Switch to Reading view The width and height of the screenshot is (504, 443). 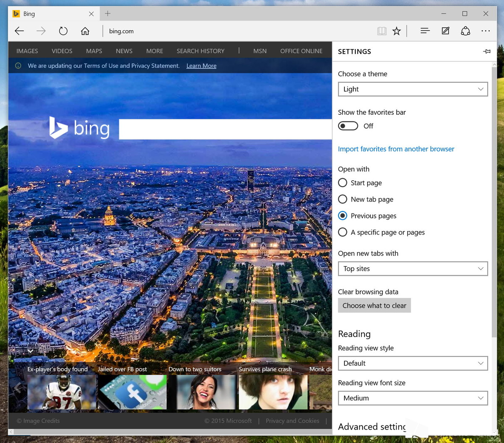coord(382,31)
